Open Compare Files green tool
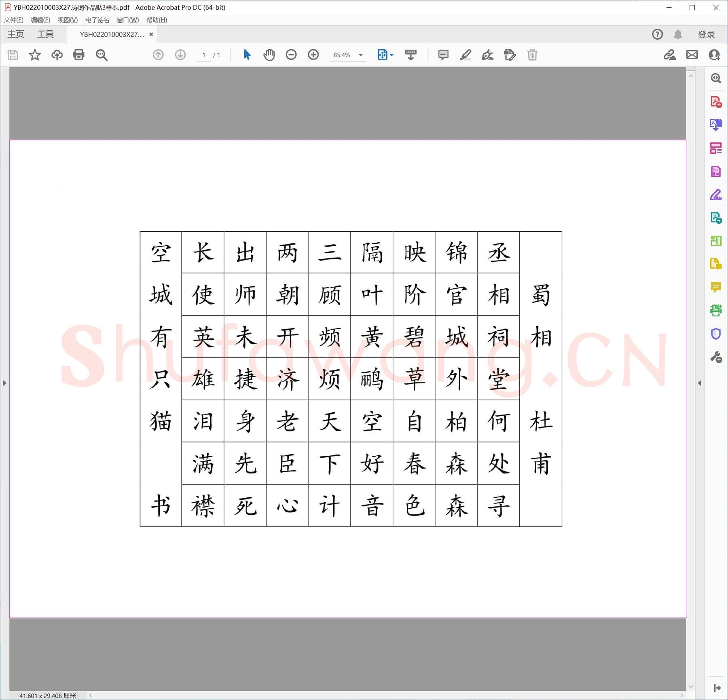Image resolution: width=728 pixels, height=700 pixels. pyautogui.click(x=716, y=241)
